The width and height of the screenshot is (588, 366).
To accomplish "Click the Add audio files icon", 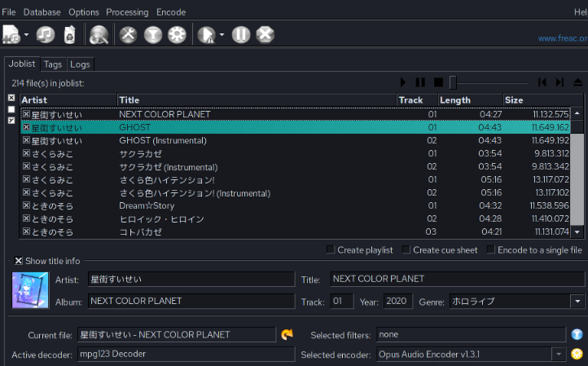I will (11, 34).
